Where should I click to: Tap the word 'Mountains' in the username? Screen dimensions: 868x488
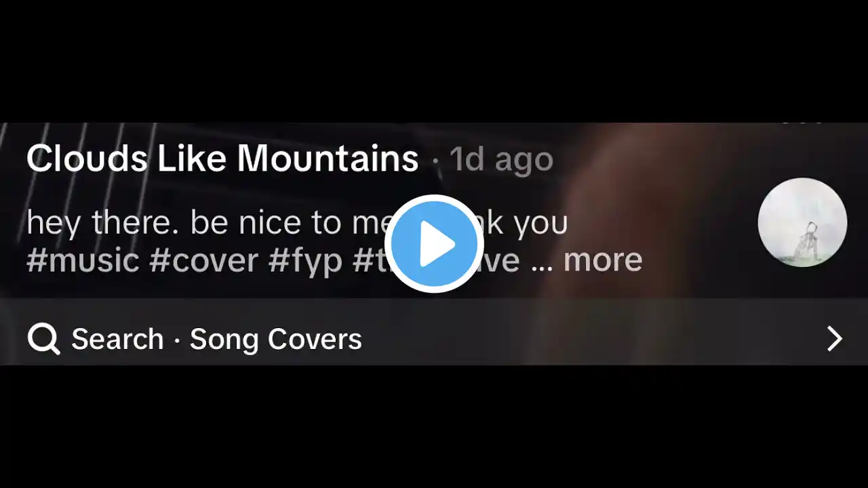(x=328, y=159)
